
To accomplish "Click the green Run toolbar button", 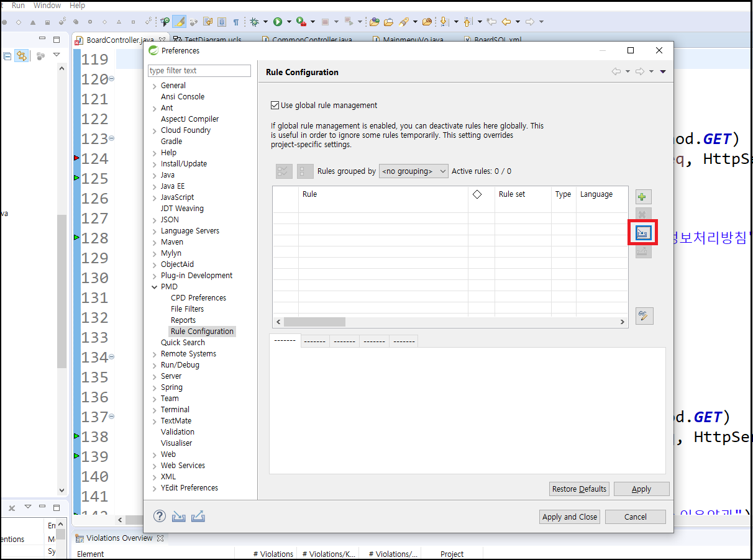I will (278, 22).
